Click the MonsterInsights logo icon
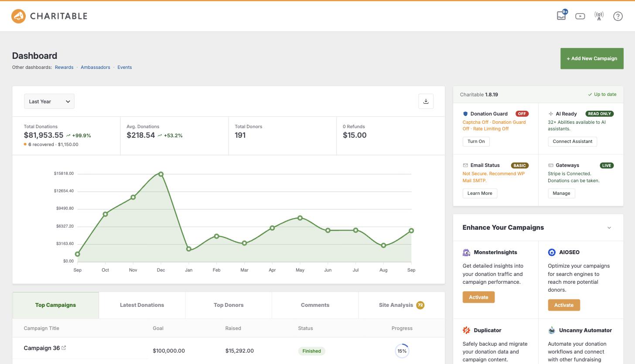Screen dimensions: 635x364 (466, 252)
